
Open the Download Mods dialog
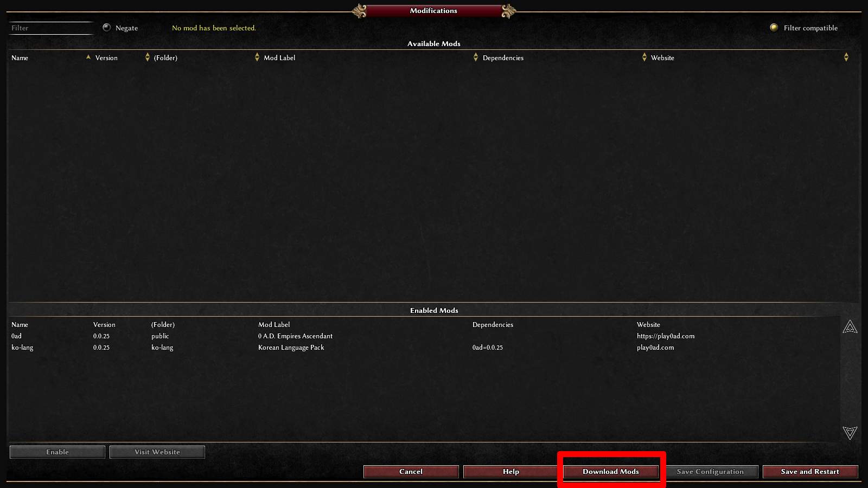pyautogui.click(x=611, y=472)
